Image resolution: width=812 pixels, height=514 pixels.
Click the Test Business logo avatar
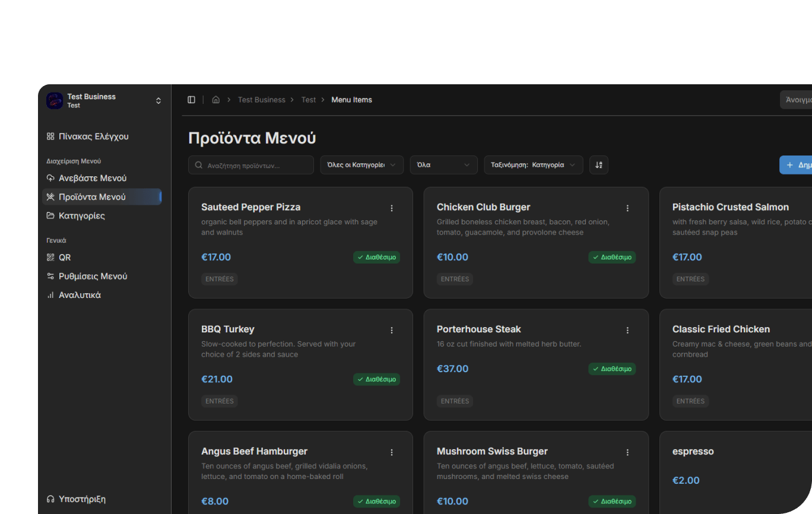tap(55, 101)
